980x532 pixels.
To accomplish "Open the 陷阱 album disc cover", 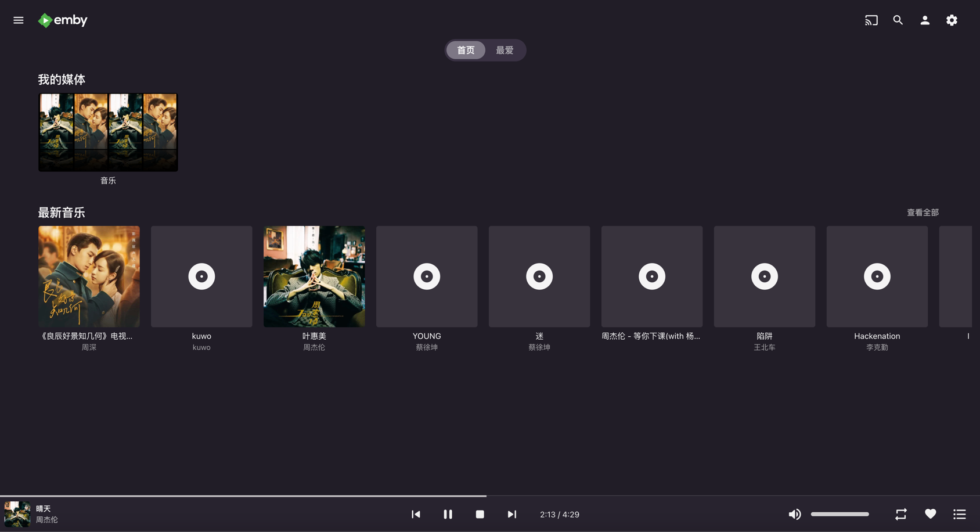I will click(x=765, y=276).
